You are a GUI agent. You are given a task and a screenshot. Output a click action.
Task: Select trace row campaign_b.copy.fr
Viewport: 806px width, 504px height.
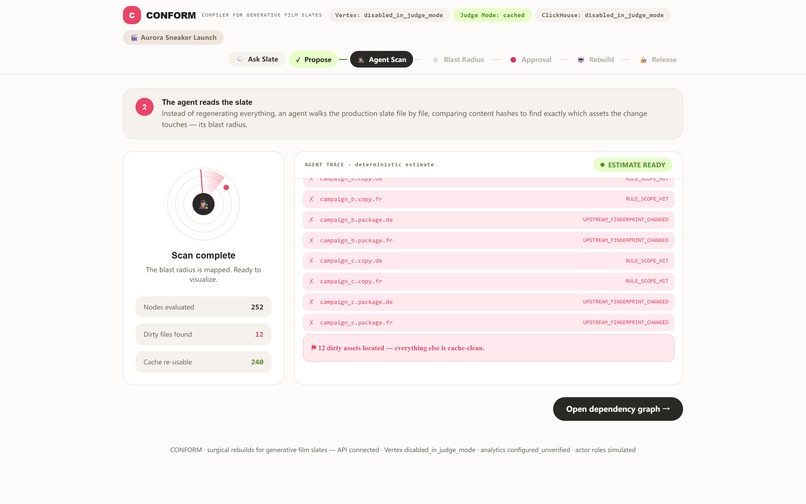[488, 199]
